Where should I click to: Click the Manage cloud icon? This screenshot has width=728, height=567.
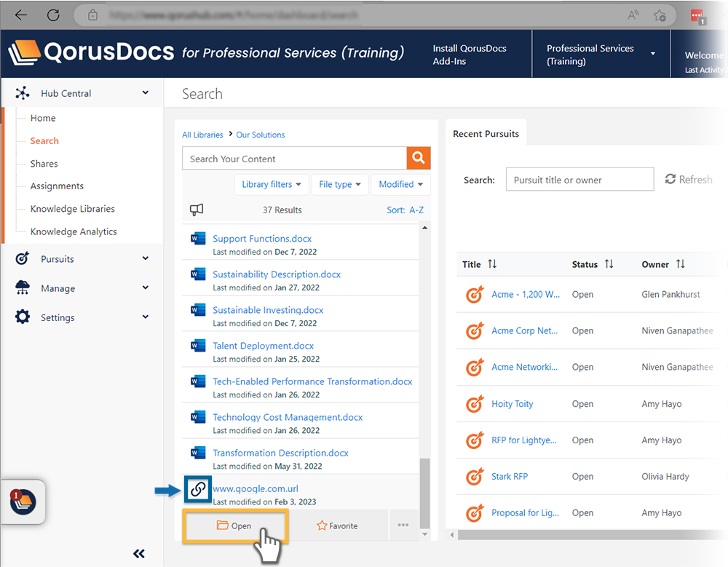click(x=23, y=288)
